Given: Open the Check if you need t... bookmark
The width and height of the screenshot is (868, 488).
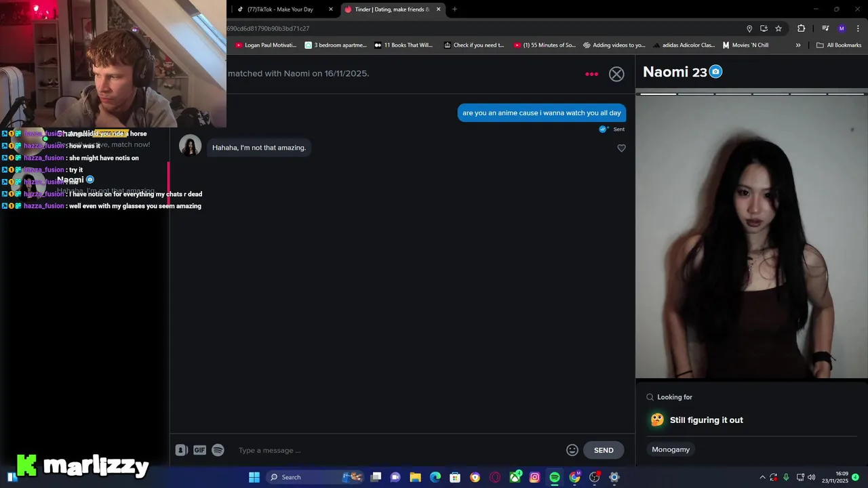Looking at the screenshot, I should pyautogui.click(x=474, y=45).
